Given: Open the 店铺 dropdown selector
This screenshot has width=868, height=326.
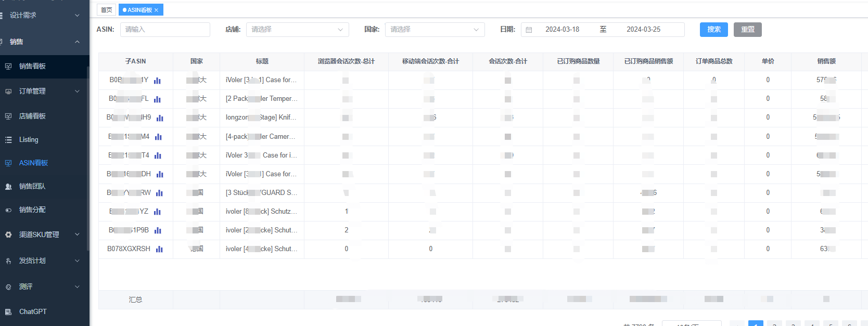Looking at the screenshot, I should (297, 30).
